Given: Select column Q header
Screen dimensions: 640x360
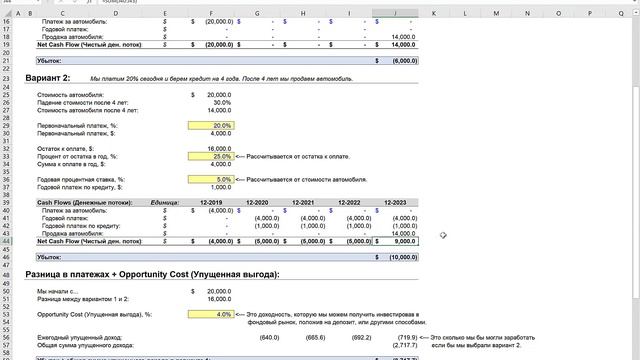Looking at the screenshot, I should (x=621, y=13).
